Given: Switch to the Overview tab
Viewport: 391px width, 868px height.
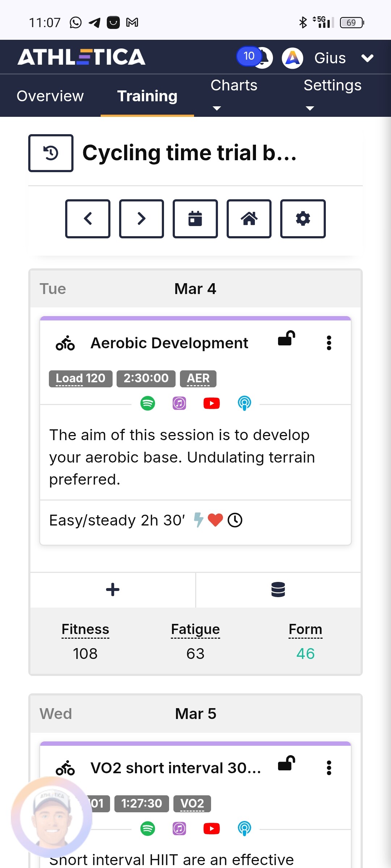Looking at the screenshot, I should (x=50, y=96).
